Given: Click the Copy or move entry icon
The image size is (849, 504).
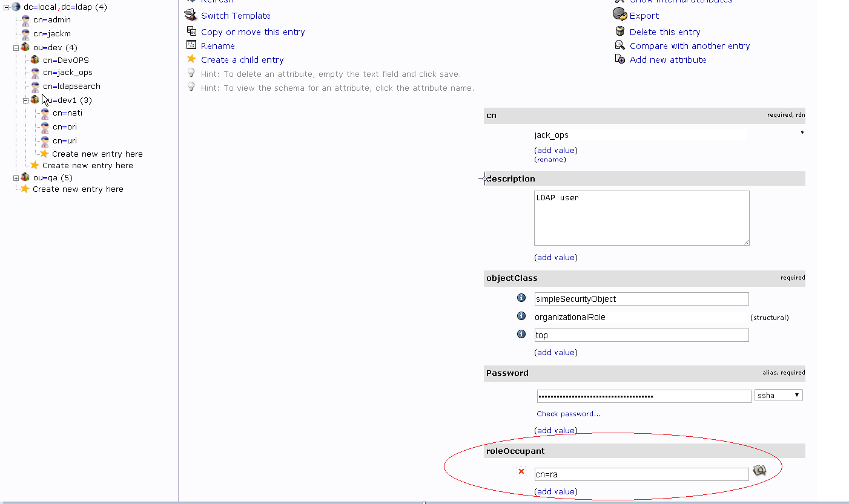Looking at the screenshot, I should pyautogui.click(x=191, y=31).
